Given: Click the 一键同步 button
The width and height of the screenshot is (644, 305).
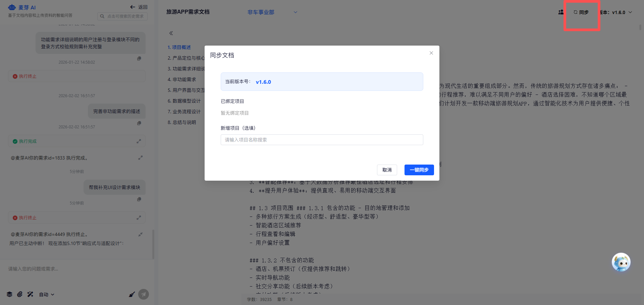Looking at the screenshot, I should coord(419,170).
